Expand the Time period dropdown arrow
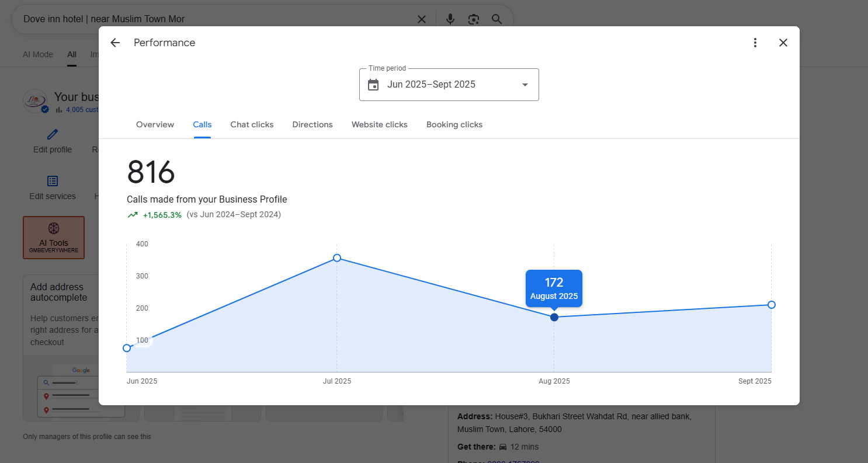Screen dimensions: 868x463 pyautogui.click(x=525, y=85)
